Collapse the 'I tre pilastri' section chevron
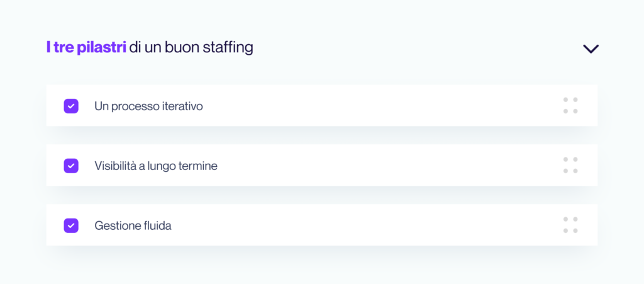Viewport: 644px width, 284px height. pos(591,48)
